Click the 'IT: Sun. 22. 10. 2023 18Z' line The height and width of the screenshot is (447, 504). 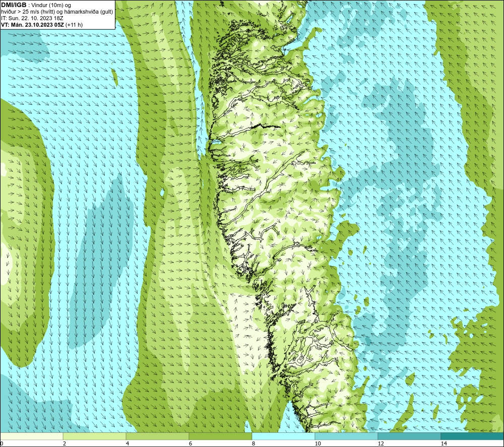pos(32,18)
